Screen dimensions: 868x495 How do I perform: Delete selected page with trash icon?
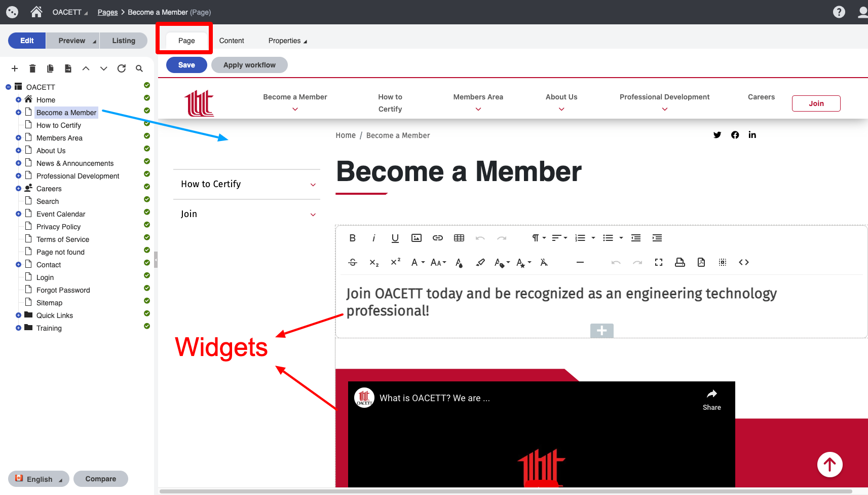pos(32,68)
